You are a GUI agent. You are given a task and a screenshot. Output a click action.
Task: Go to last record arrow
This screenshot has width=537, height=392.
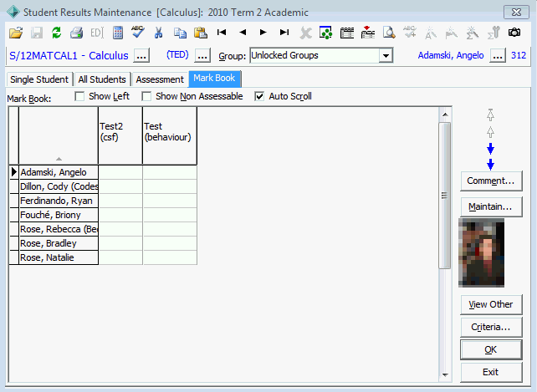tap(284, 33)
